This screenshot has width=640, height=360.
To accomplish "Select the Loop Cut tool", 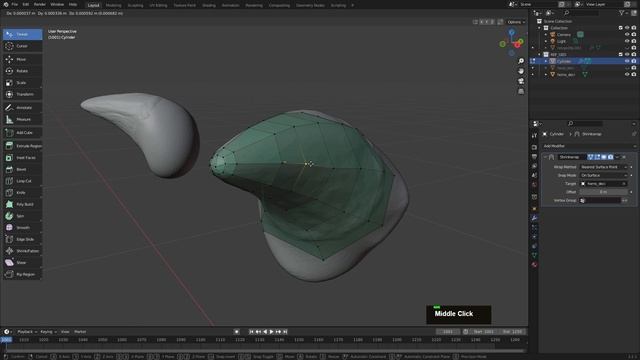I will (x=22, y=181).
